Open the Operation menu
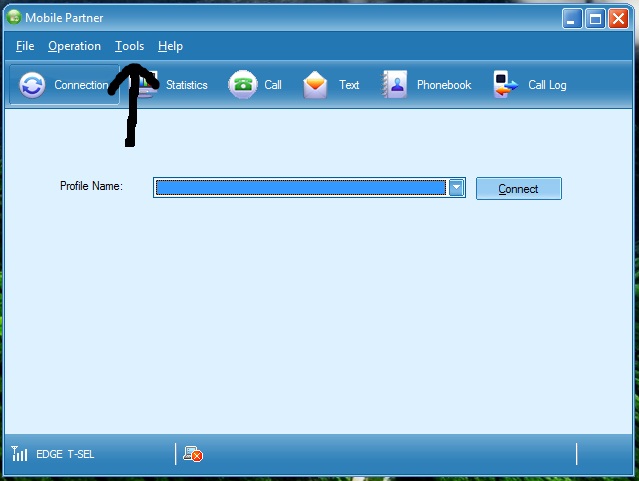 click(75, 46)
